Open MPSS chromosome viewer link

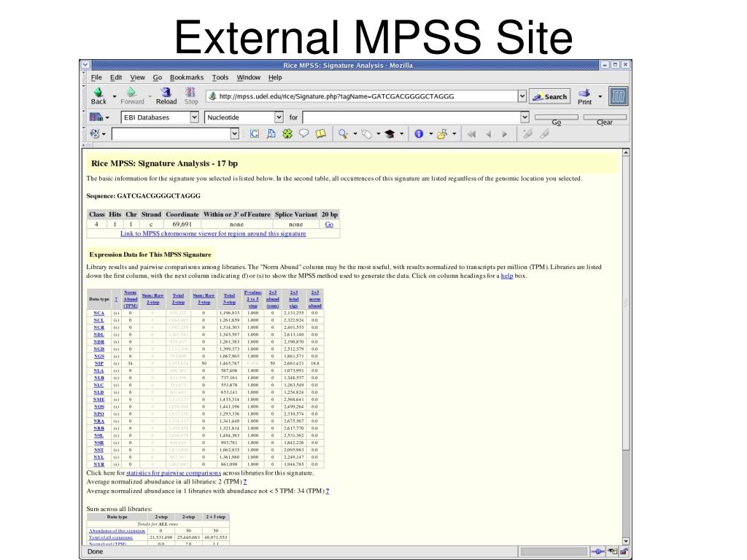(213, 233)
